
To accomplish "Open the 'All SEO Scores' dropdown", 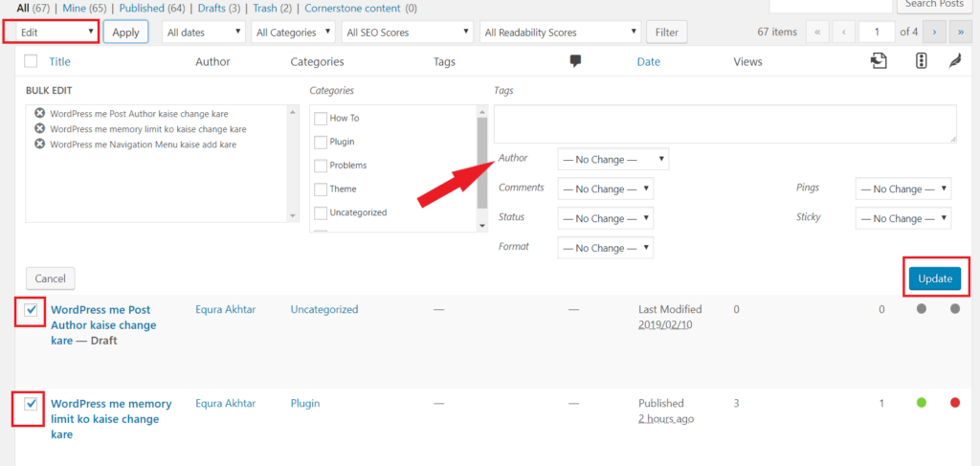I will tap(408, 33).
